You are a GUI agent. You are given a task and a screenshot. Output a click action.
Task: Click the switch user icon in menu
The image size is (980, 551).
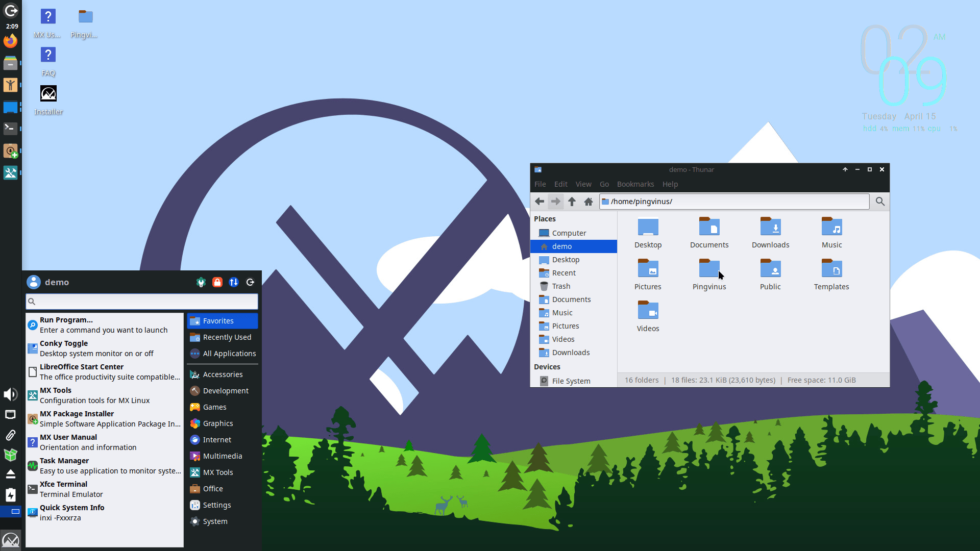234,282
